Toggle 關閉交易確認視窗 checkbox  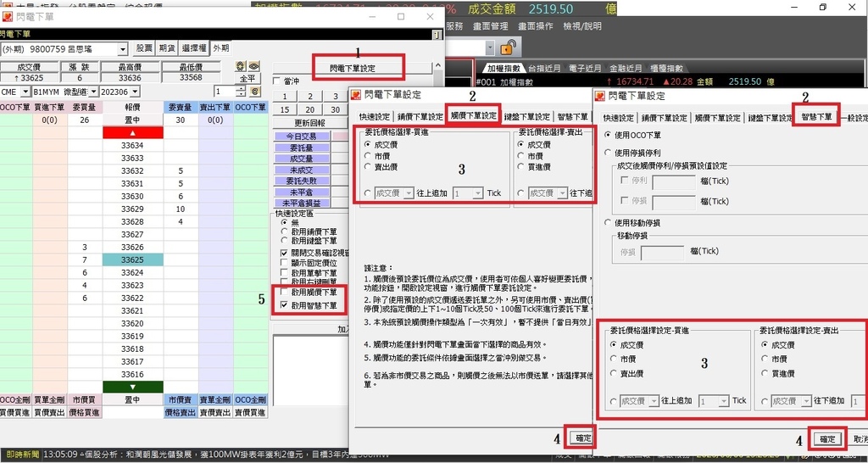click(x=284, y=253)
